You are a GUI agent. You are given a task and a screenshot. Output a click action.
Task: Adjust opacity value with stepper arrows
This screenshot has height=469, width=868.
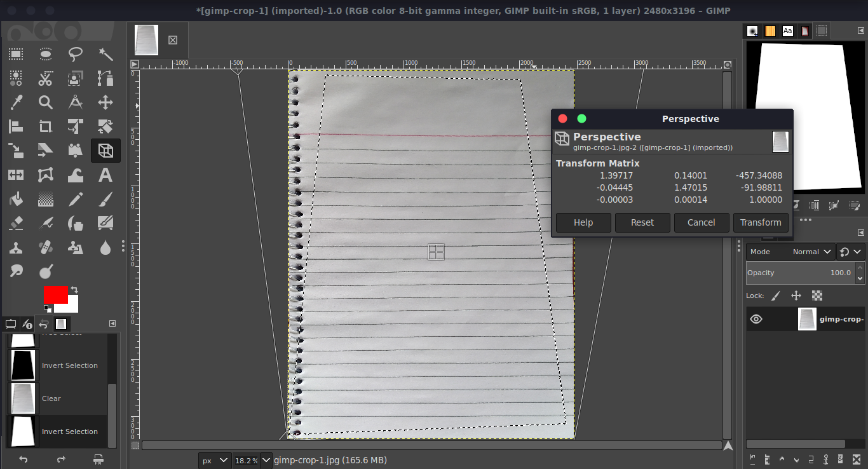click(860, 273)
